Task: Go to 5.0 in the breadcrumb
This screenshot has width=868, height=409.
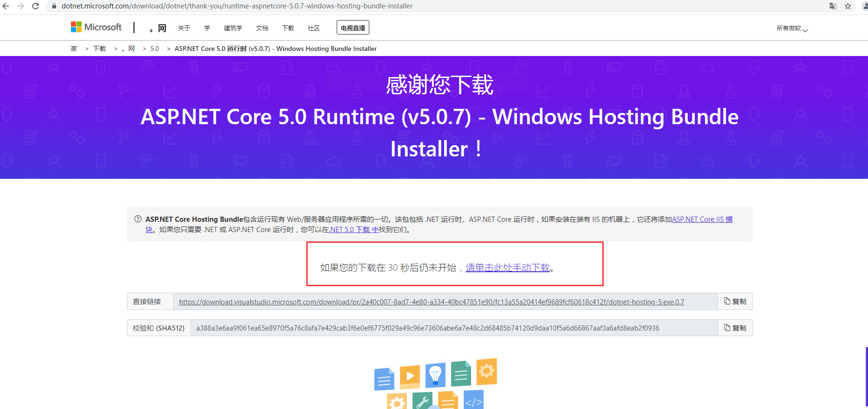Action: click(x=155, y=49)
